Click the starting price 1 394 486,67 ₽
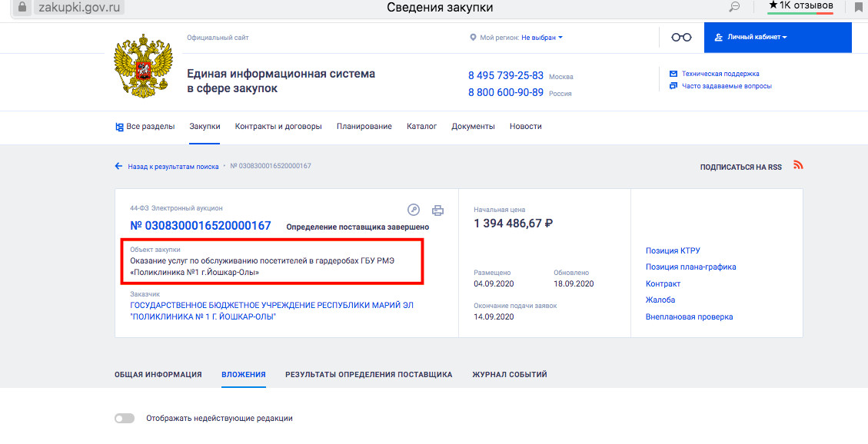 (513, 224)
